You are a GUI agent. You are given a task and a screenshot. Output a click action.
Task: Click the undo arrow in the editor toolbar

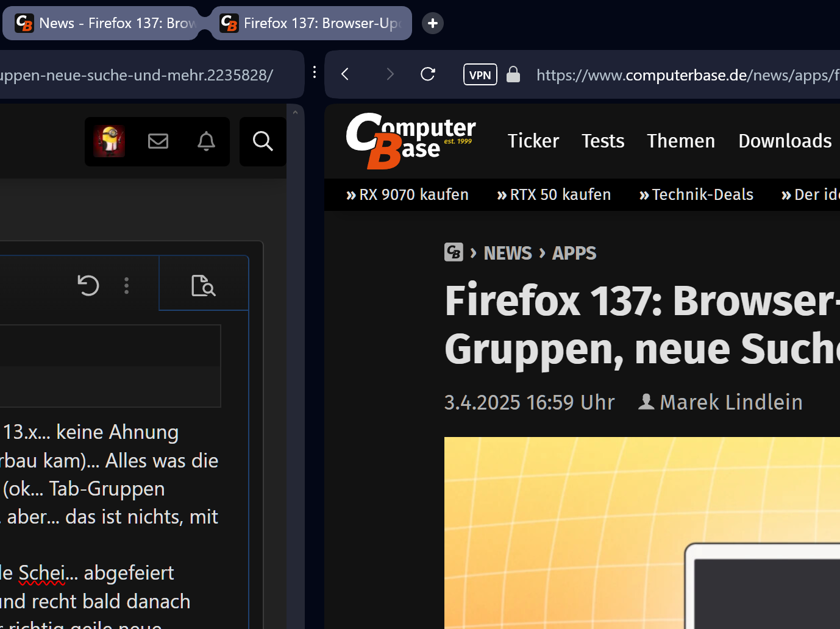click(88, 285)
